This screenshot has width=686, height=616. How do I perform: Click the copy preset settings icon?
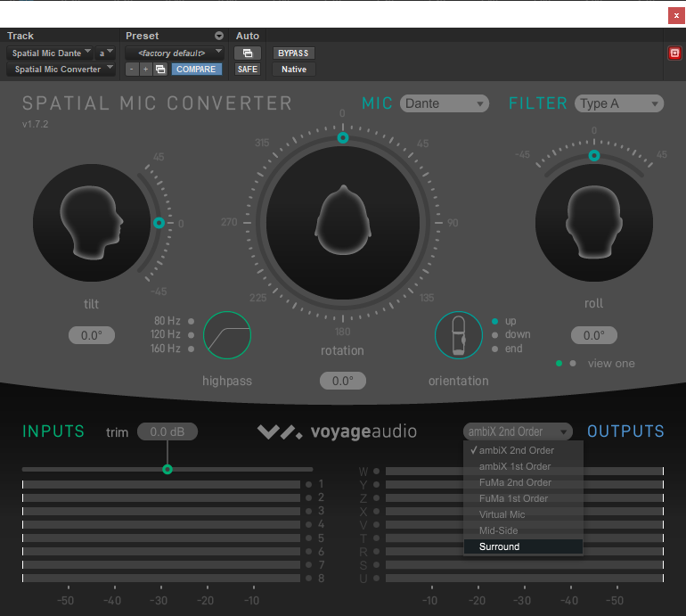160,70
